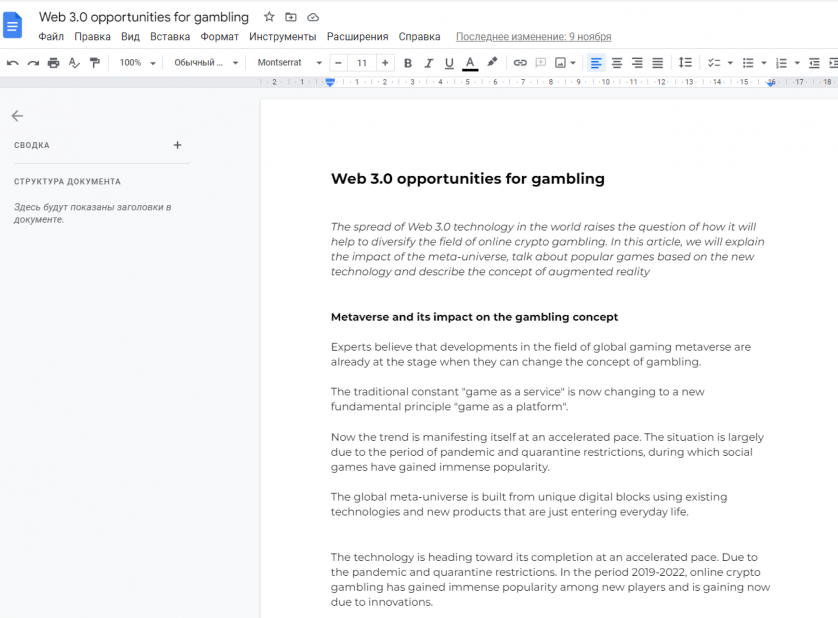Image resolution: width=838 pixels, height=618 pixels.
Task: Click the heading Web 3.0 opportunities for gambling
Action: coord(468,179)
